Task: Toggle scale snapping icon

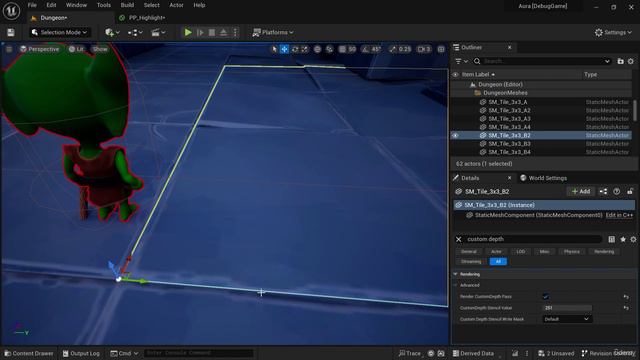Action: (393, 49)
